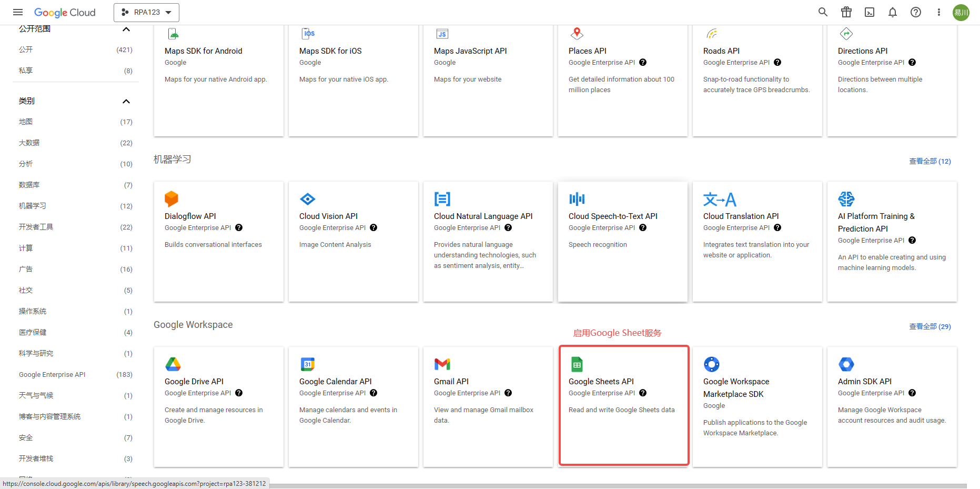Open the Cloud Speech-to-Text API title
Viewport: 980px width, 489px height.
click(613, 216)
